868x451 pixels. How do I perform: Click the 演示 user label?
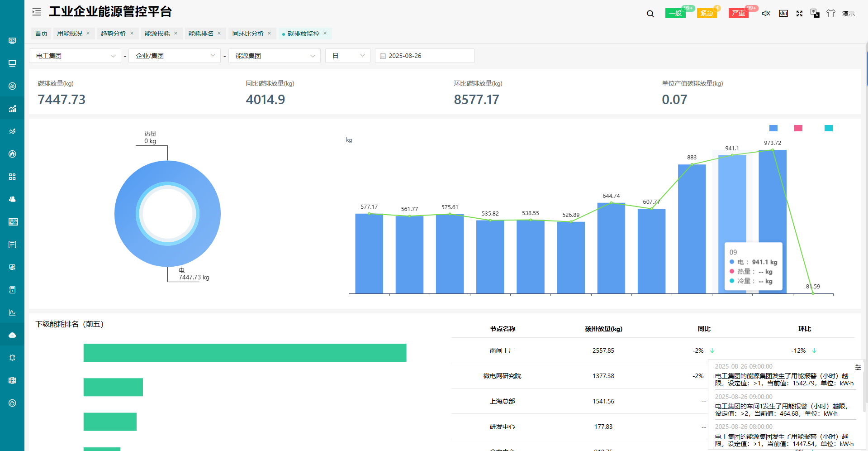coord(849,14)
